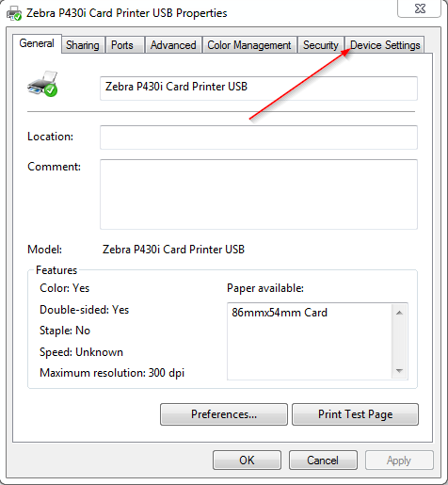Select the Advanced tab

(x=173, y=45)
